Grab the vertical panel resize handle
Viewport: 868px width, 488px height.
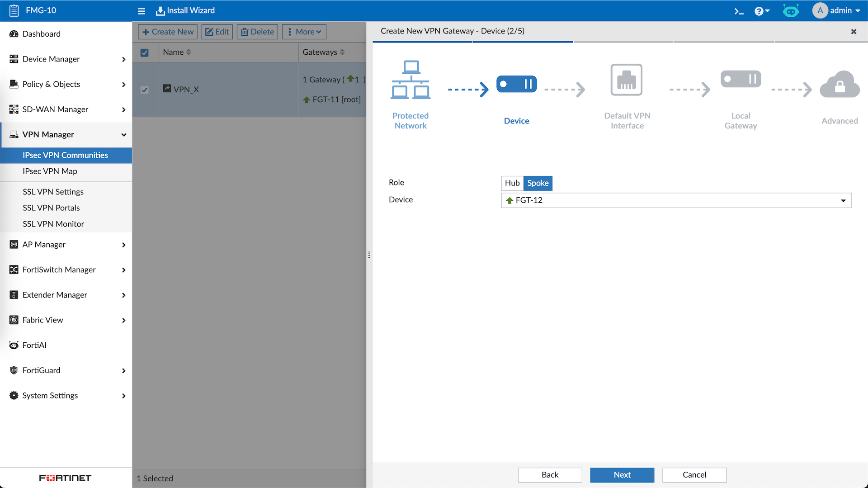coord(369,255)
